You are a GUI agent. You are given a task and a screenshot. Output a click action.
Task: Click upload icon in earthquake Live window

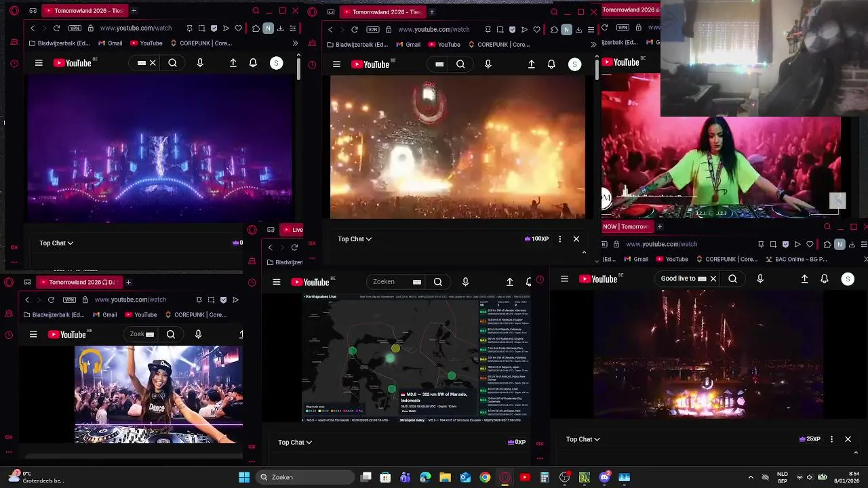coord(510,282)
